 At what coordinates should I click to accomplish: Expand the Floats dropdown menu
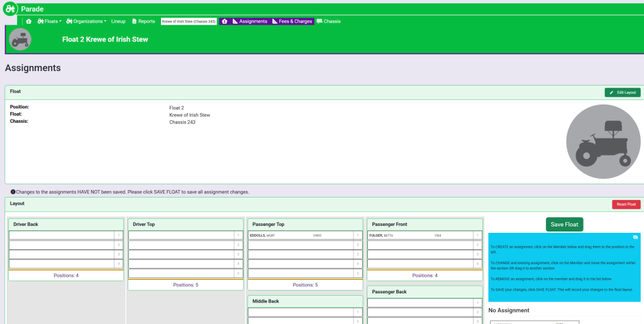[x=49, y=21]
